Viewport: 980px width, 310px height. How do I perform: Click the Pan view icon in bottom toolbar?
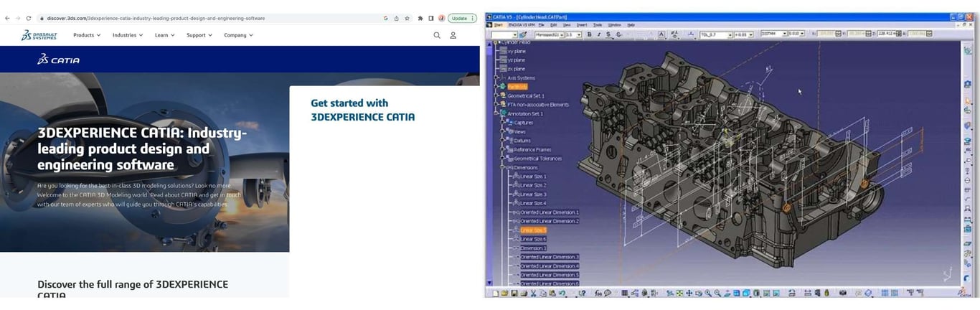[689, 293]
